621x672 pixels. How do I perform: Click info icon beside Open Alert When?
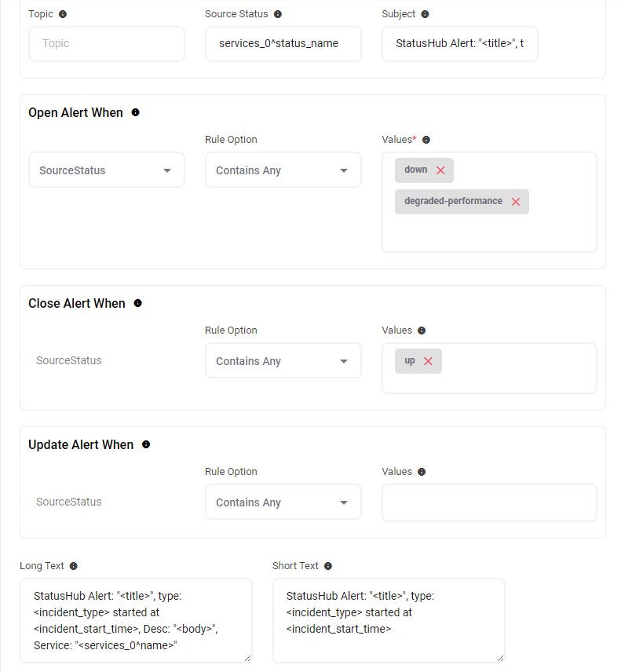[136, 112]
